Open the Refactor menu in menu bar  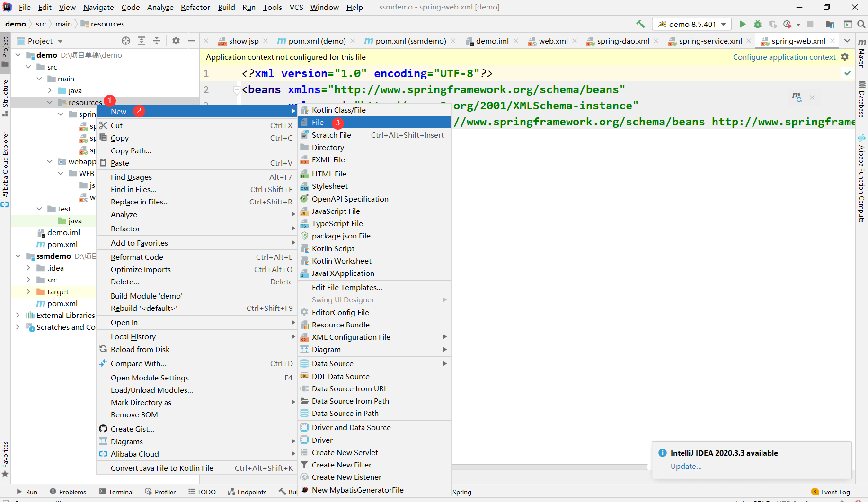point(195,7)
